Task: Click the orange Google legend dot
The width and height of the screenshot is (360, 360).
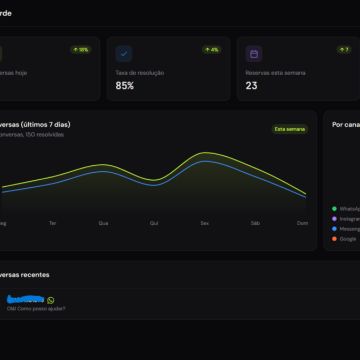Action: (x=334, y=239)
